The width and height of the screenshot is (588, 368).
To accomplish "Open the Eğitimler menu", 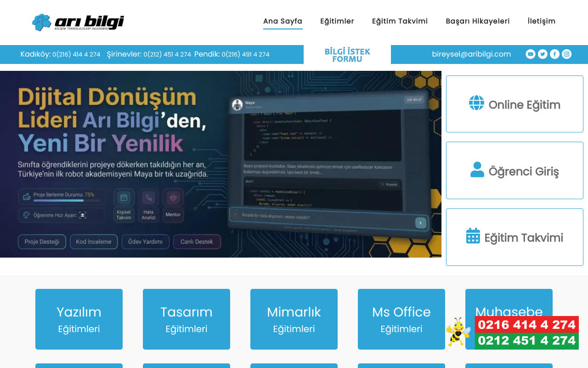I will (x=337, y=21).
